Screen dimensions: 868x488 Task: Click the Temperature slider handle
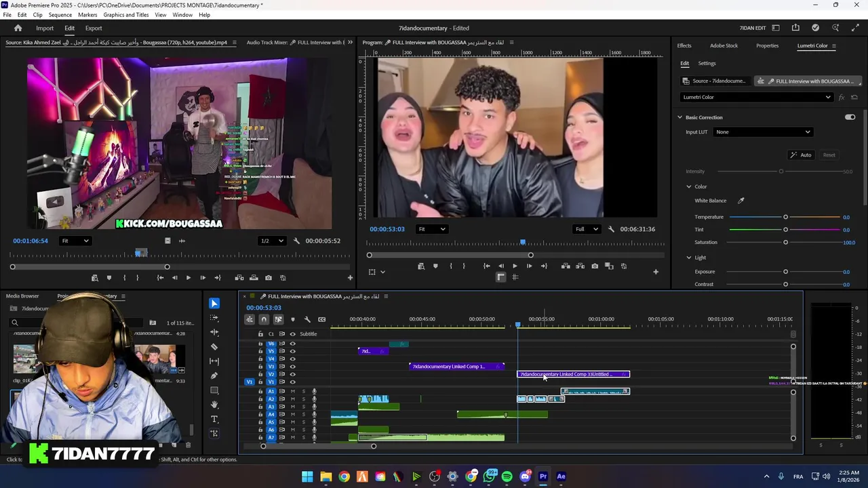pyautogui.click(x=785, y=217)
